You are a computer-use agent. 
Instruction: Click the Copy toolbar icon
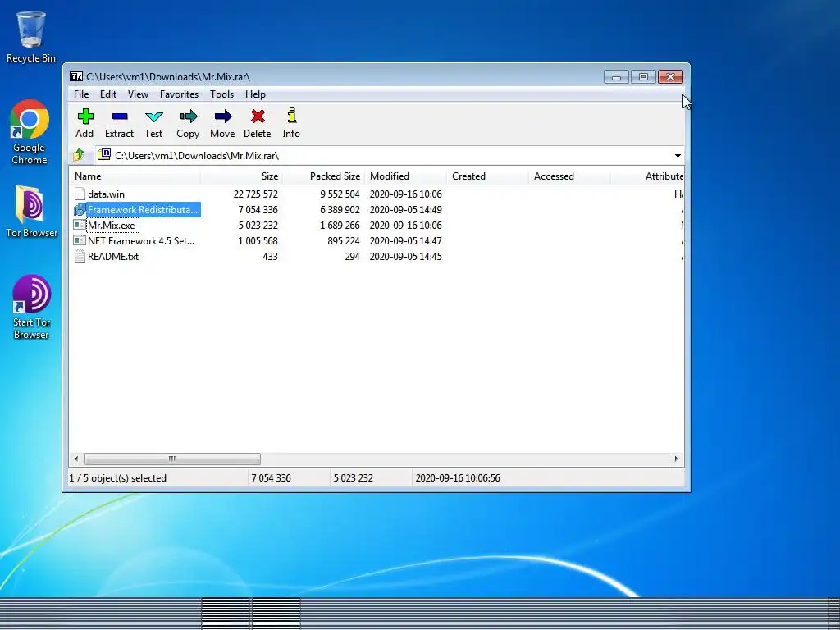[x=188, y=116]
